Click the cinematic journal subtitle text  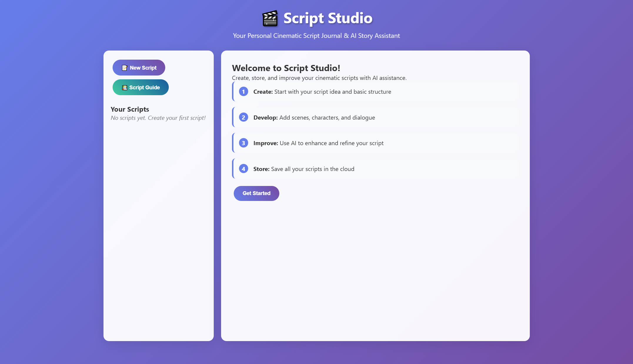click(x=316, y=36)
